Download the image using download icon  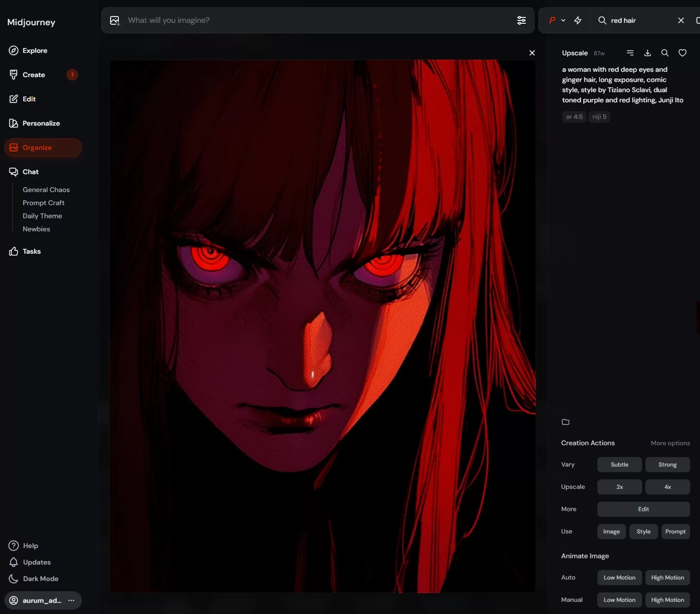tap(647, 53)
